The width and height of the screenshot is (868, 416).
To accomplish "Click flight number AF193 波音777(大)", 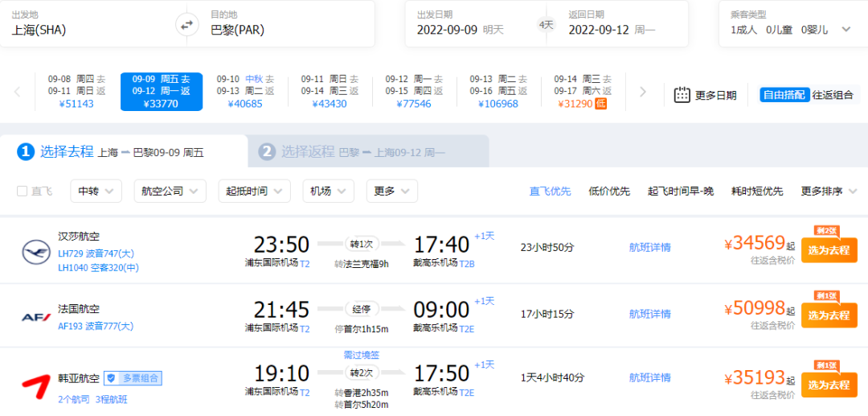I will point(96,326).
